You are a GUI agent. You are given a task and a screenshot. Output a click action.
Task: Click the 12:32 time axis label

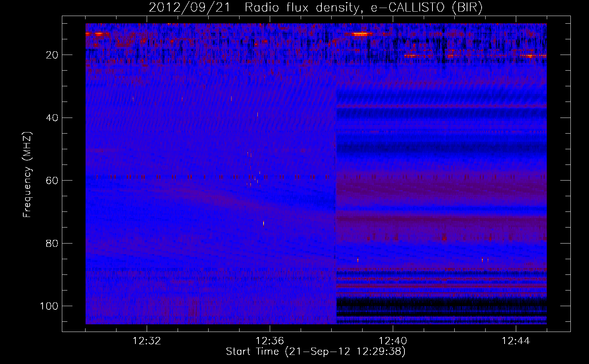click(x=147, y=341)
